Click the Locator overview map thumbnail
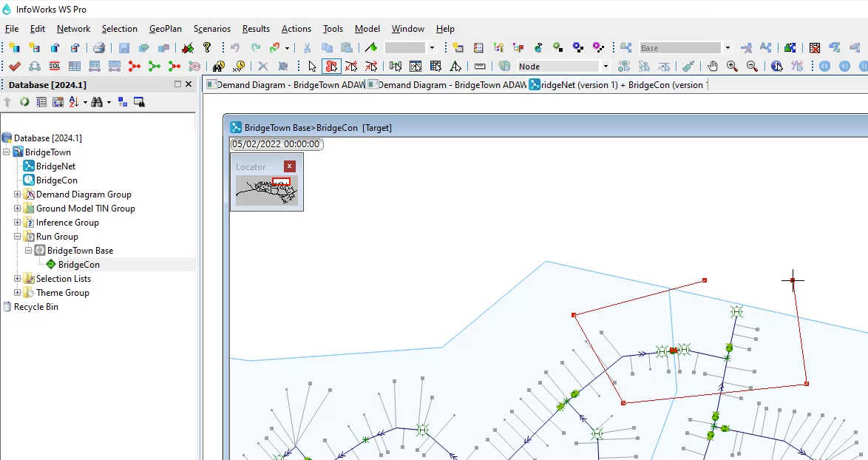The image size is (868, 460). (x=267, y=190)
